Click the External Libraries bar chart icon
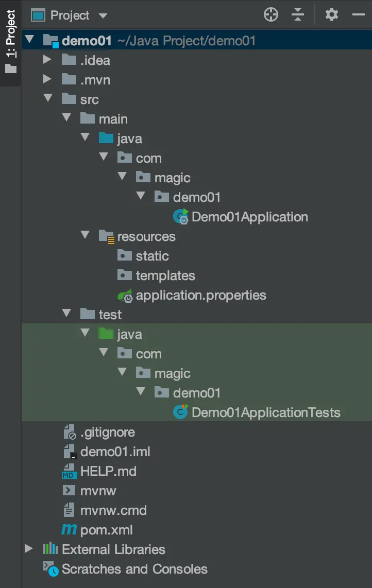Viewport: 372px width, 588px height. click(50, 549)
